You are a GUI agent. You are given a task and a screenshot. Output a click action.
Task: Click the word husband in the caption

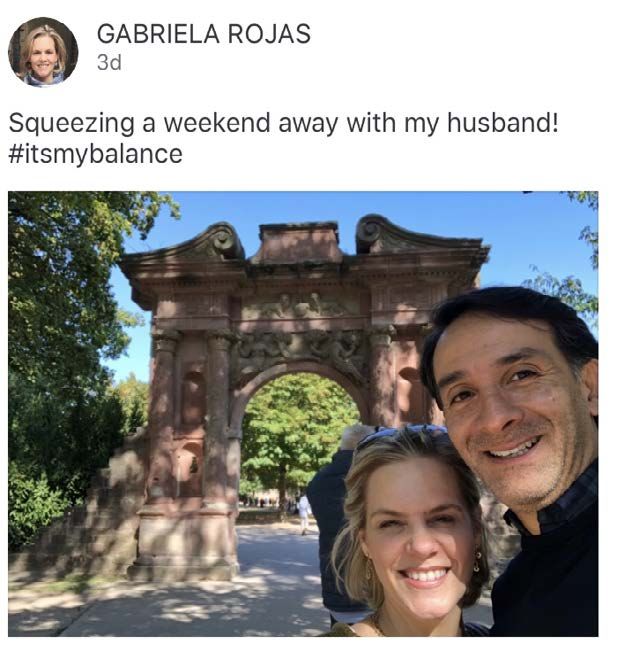point(502,123)
